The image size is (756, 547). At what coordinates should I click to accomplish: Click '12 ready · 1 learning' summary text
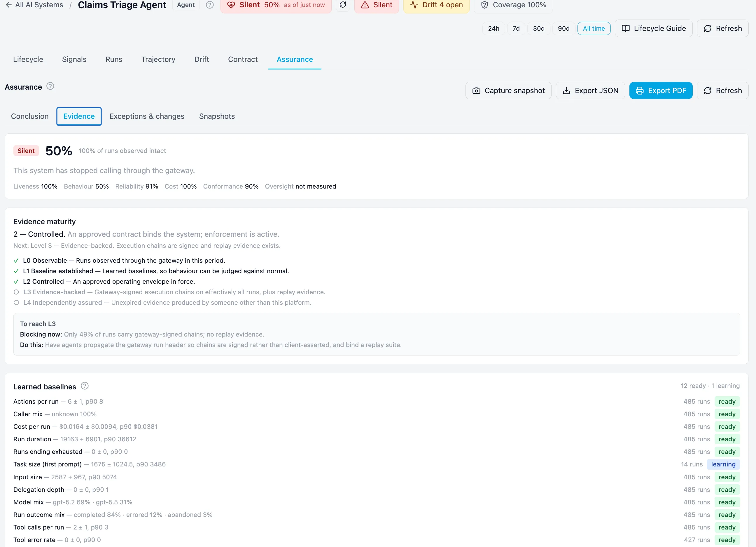(710, 386)
